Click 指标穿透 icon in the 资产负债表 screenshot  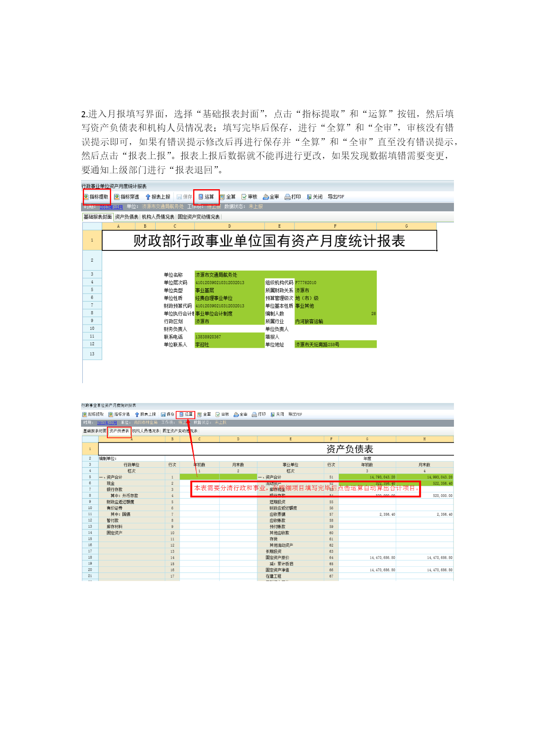(111, 415)
